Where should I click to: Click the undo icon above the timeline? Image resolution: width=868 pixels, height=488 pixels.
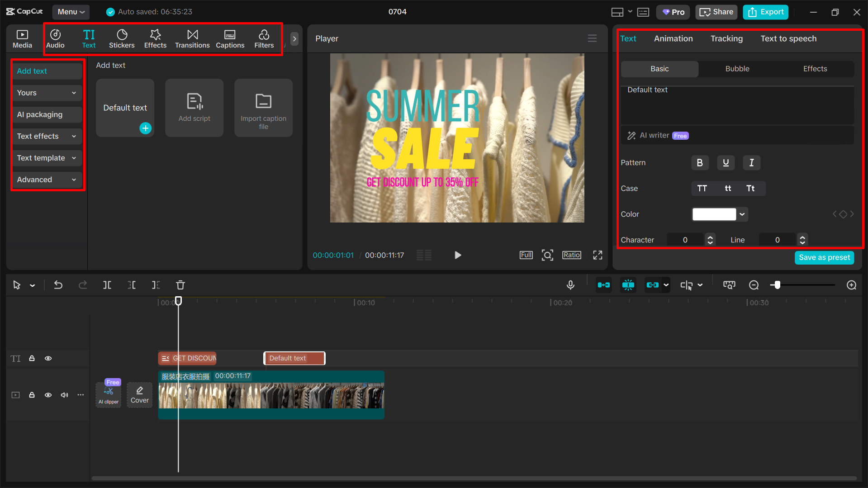58,285
